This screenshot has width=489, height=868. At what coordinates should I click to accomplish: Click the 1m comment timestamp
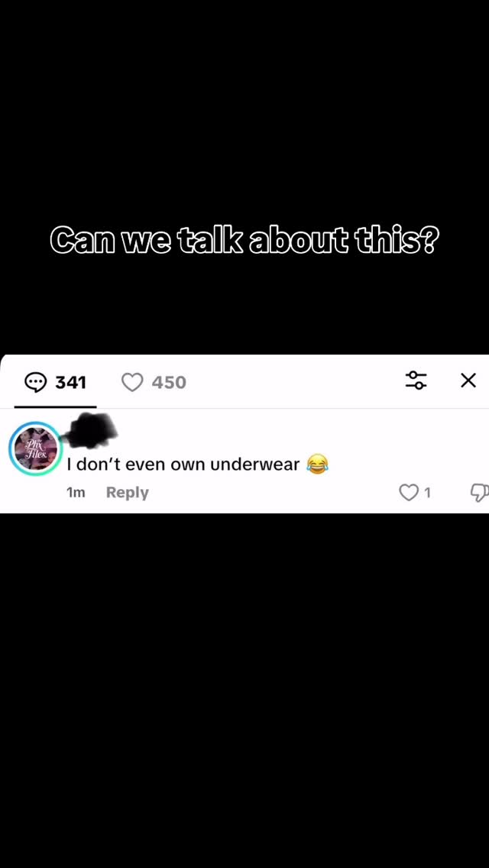(76, 492)
